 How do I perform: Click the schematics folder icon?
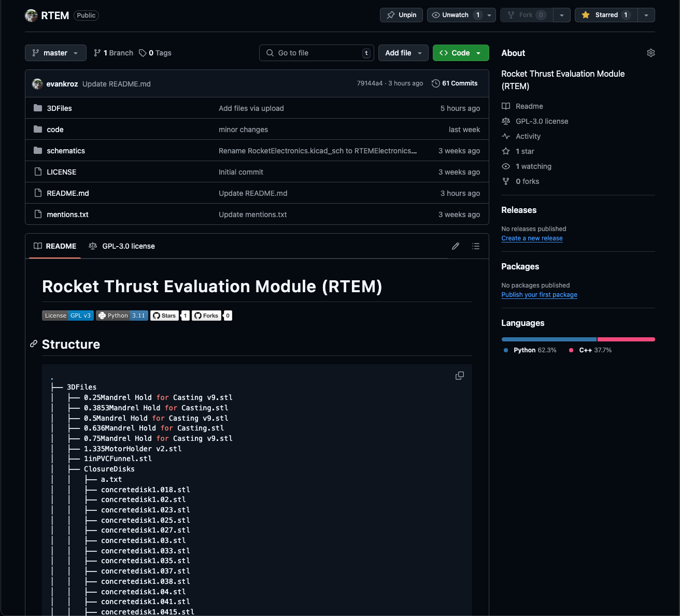click(x=37, y=150)
